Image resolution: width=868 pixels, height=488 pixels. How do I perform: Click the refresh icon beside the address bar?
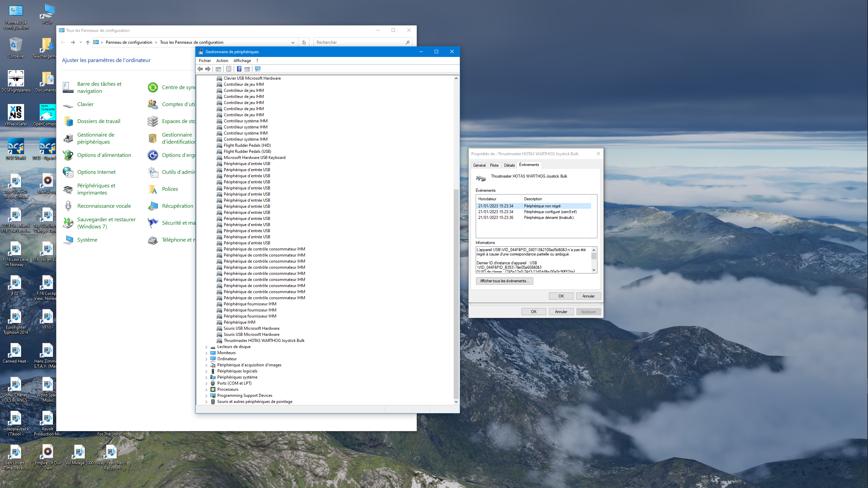point(304,42)
